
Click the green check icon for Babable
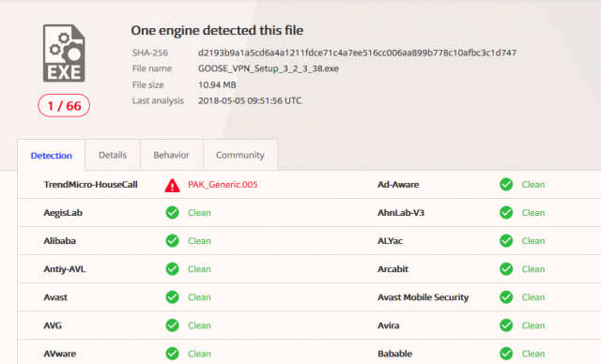tap(506, 354)
